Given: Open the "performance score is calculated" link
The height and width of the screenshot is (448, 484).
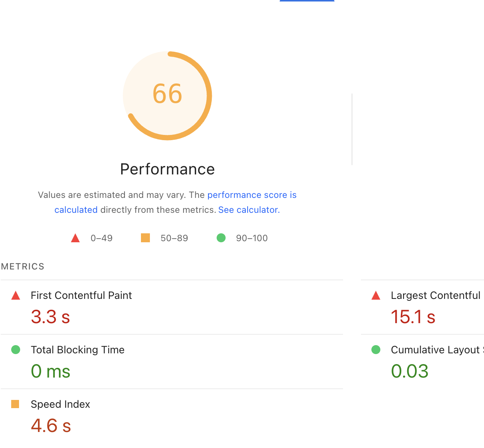Looking at the screenshot, I should (x=252, y=195).
